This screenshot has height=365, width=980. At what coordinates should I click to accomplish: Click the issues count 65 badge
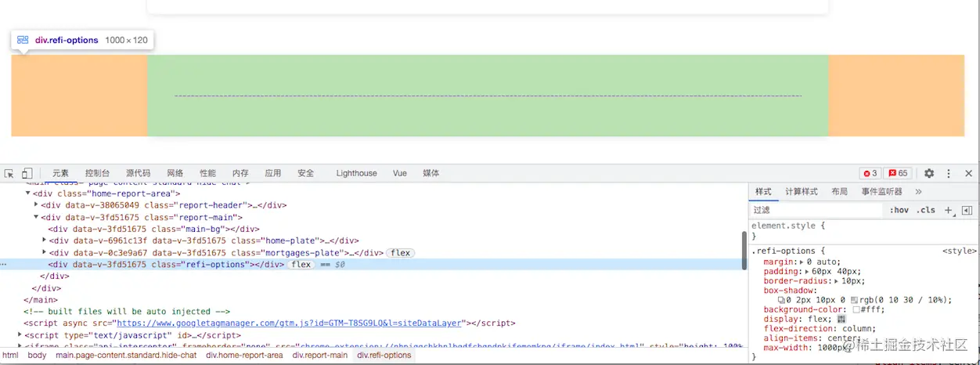click(898, 173)
